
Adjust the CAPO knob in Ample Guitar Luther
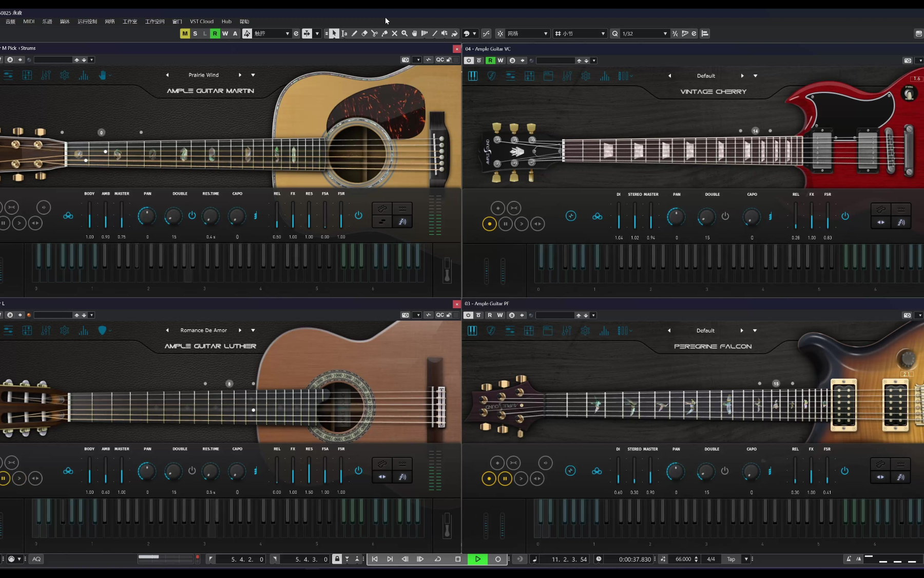(x=237, y=471)
